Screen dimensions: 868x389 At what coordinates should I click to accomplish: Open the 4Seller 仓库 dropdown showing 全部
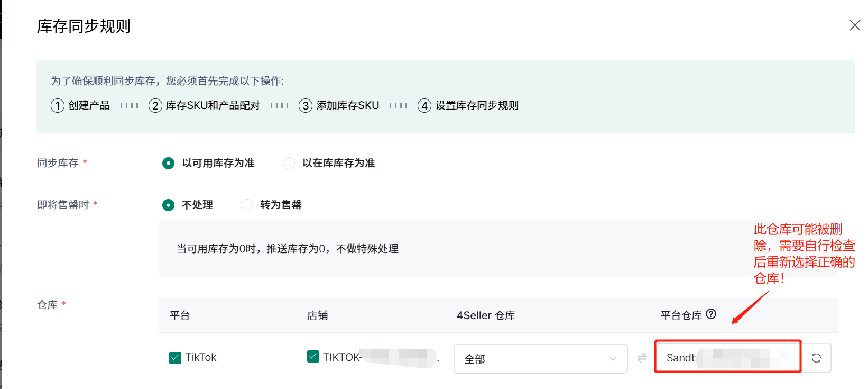(540, 359)
